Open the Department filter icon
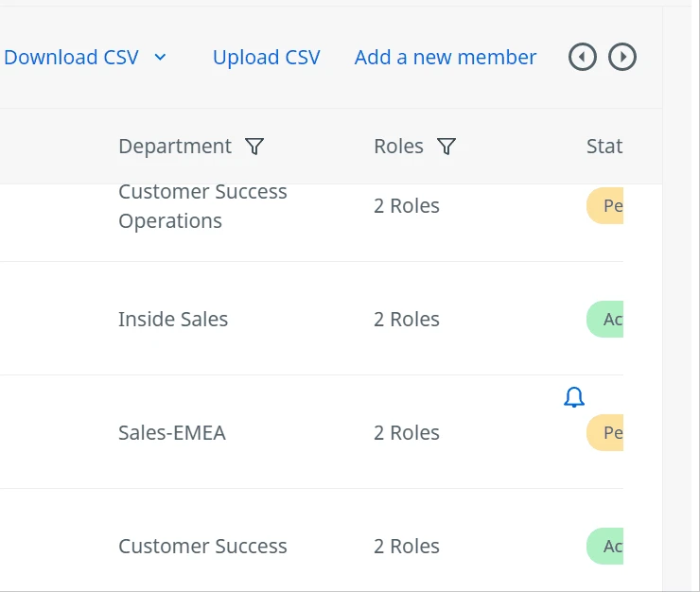Image resolution: width=700 pixels, height=592 pixels. [x=254, y=147]
